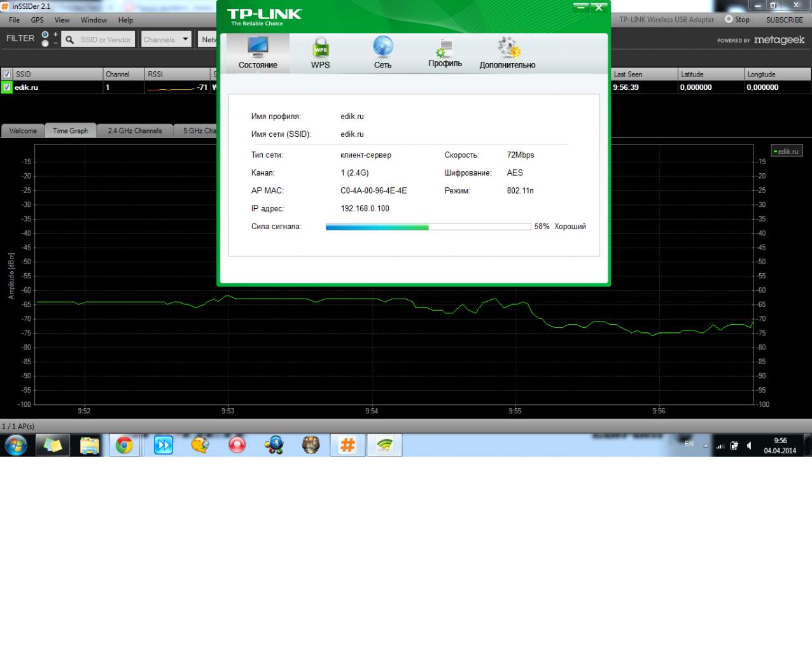Open Windows Explorer folder in taskbar
Viewport: 812px width, 652px height.
tap(90, 445)
